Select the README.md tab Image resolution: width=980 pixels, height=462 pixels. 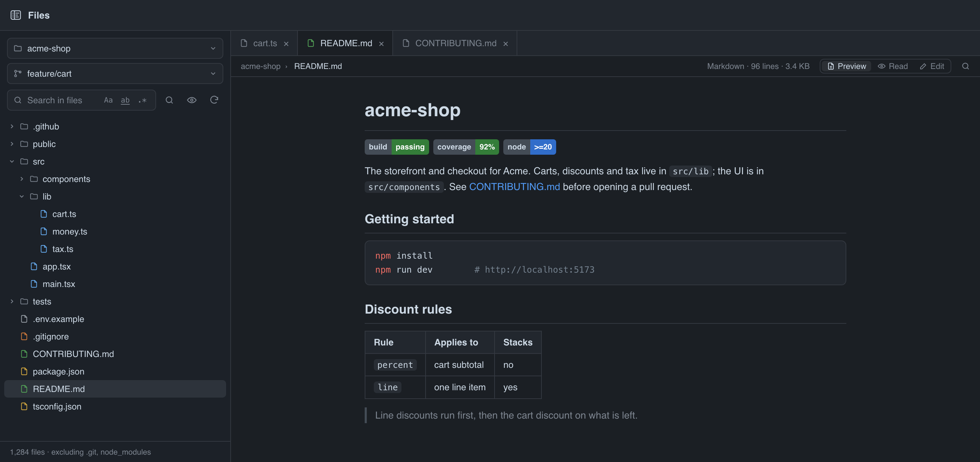pyautogui.click(x=345, y=43)
